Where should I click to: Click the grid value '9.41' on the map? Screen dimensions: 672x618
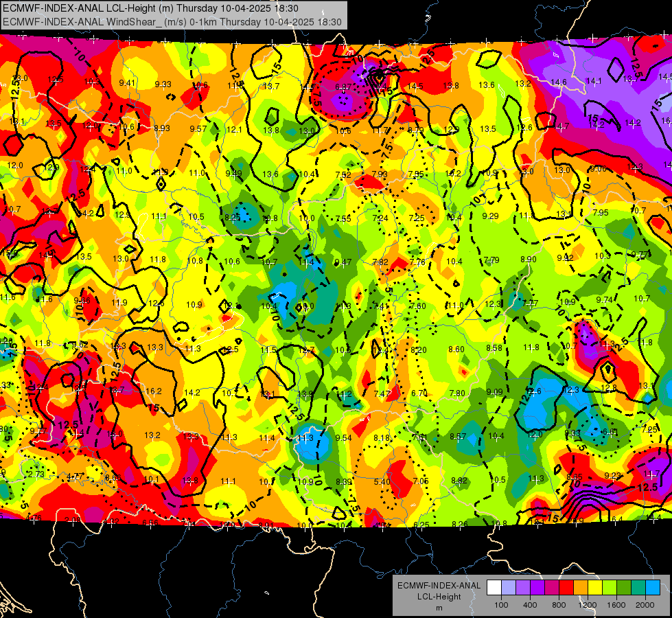127,83
